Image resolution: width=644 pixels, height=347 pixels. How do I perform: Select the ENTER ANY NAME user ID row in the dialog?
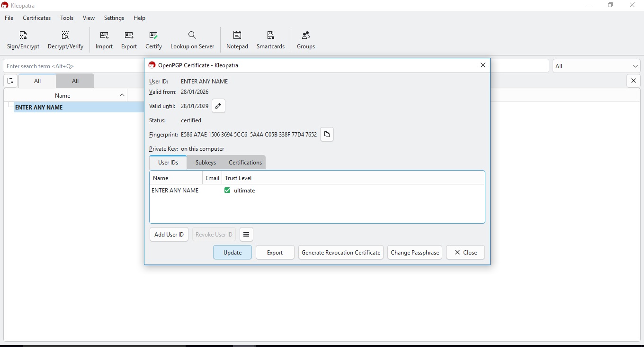click(x=317, y=191)
